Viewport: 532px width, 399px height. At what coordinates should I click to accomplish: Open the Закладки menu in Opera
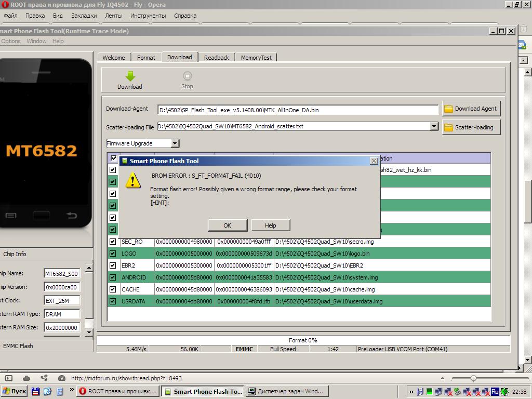[x=84, y=16]
